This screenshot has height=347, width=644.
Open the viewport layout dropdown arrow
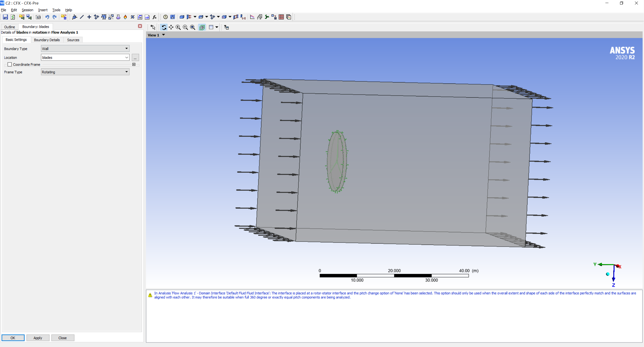point(217,27)
